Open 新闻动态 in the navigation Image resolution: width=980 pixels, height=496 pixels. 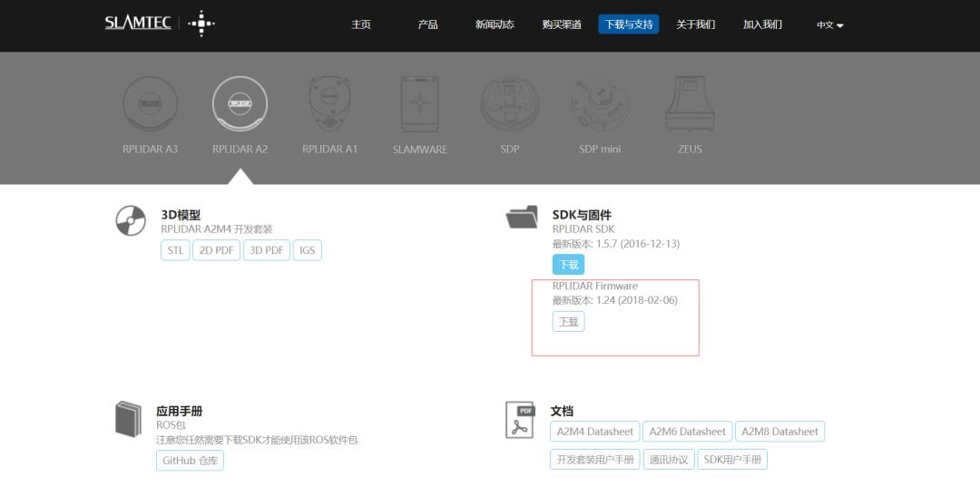(495, 24)
